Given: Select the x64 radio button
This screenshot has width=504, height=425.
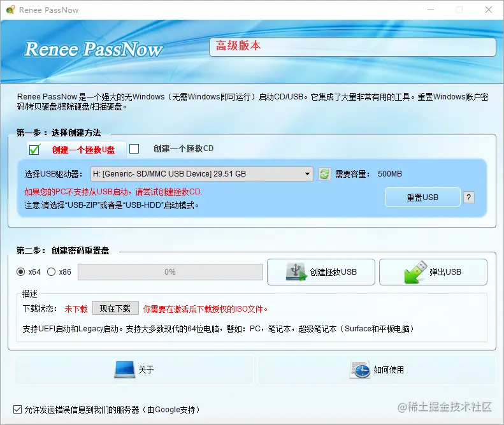Looking at the screenshot, I should [x=20, y=272].
